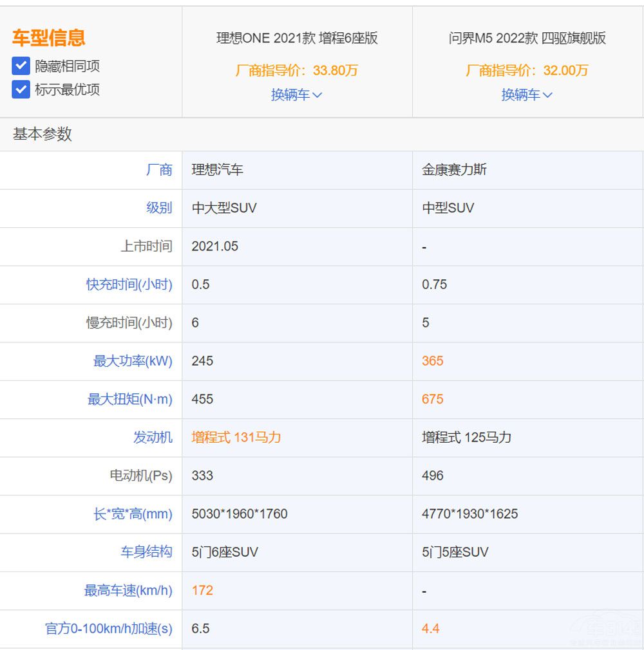Click the 最大功率(kW) parameter label

(133, 361)
